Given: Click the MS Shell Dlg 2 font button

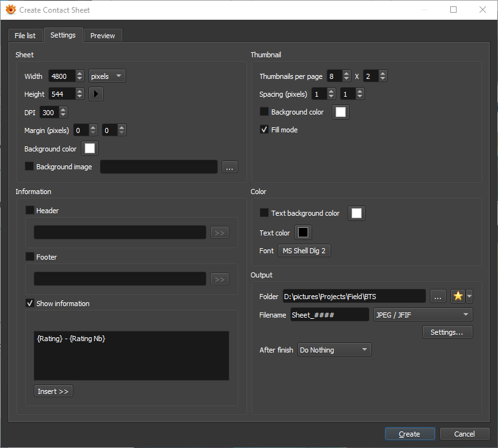Looking at the screenshot, I should coord(304,251).
